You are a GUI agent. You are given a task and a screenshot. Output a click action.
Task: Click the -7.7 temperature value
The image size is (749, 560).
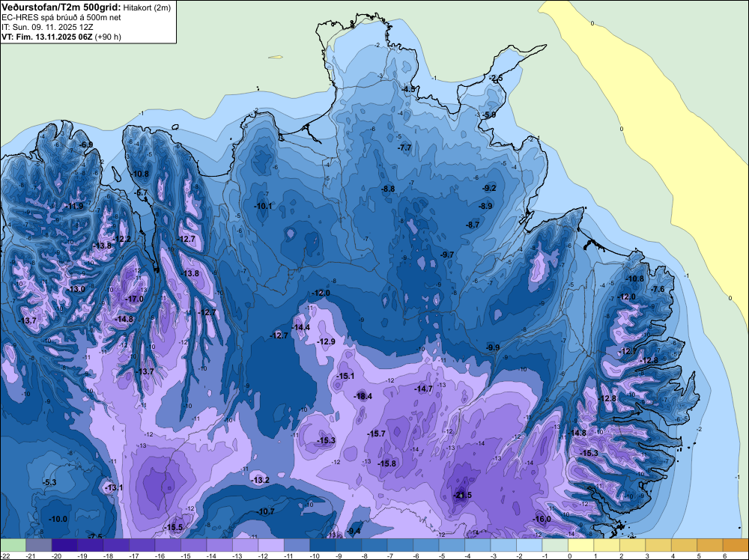tap(404, 147)
